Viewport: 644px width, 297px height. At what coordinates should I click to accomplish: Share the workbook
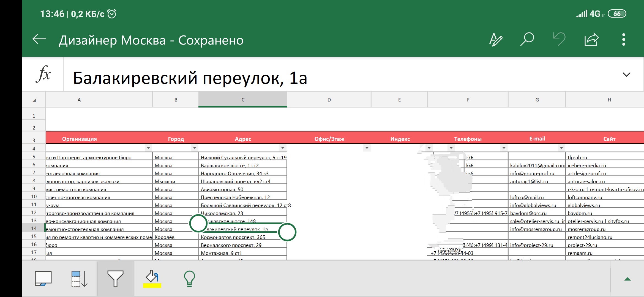[x=591, y=39]
